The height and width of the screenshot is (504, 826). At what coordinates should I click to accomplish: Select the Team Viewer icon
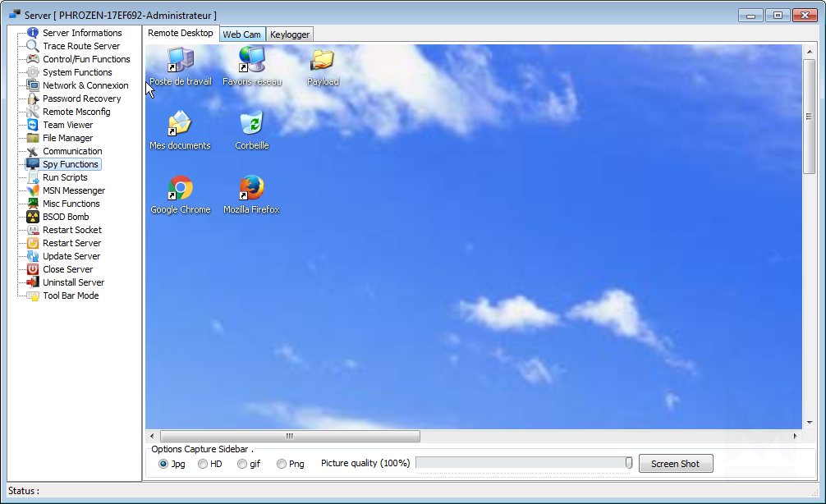coord(33,125)
